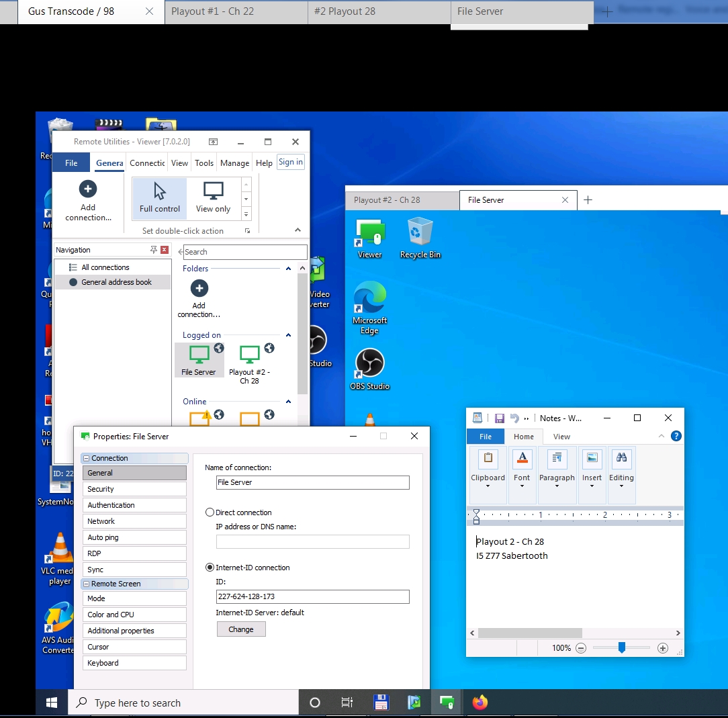728x718 pixels.
Task: Expand the Font dropdown in WordPad
Action: pos(522,468)
